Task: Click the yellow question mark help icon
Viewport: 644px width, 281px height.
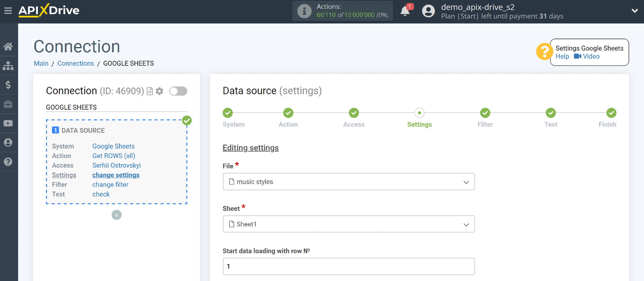Action: point(544,52)
